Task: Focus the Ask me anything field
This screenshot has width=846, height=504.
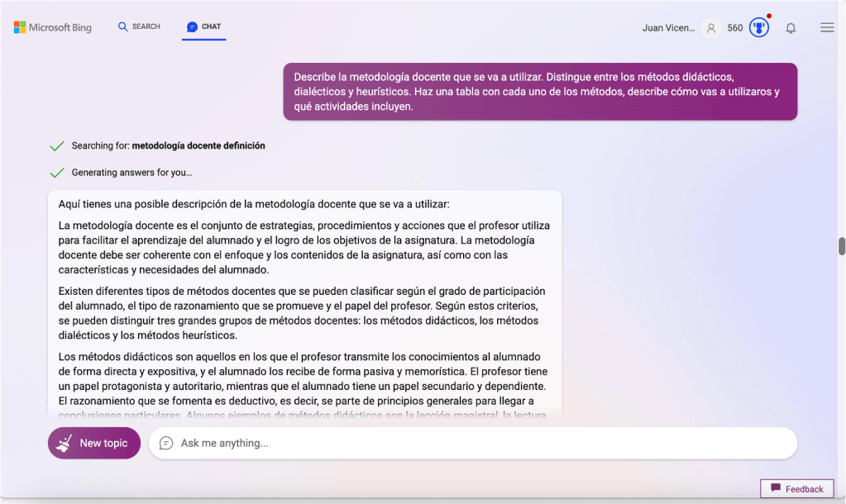Action: point(480,443)
